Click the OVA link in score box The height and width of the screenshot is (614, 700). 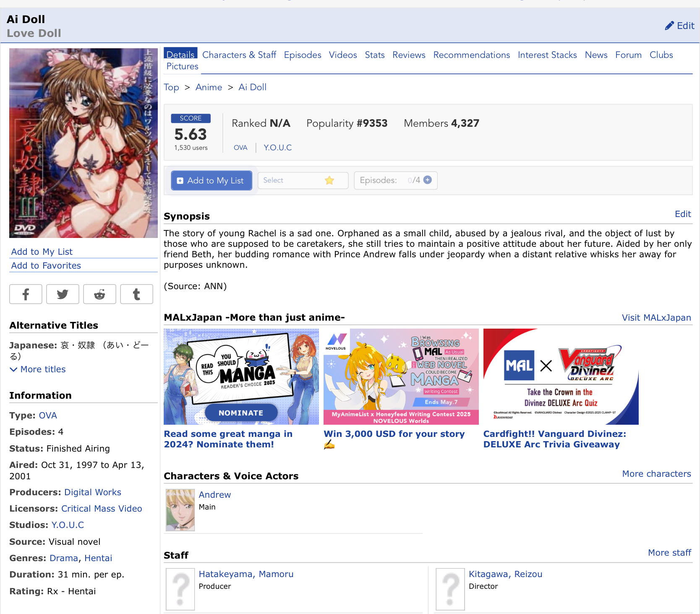240,148
